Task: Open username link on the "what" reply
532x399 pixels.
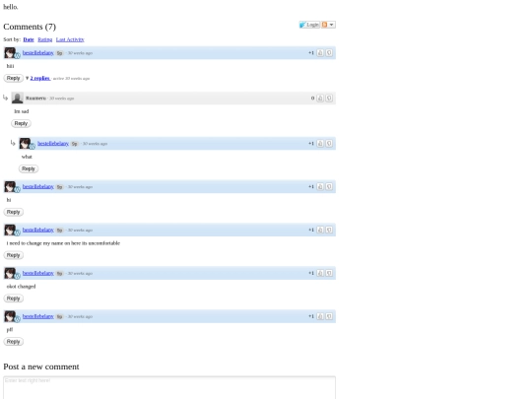Action: [53, 144]
